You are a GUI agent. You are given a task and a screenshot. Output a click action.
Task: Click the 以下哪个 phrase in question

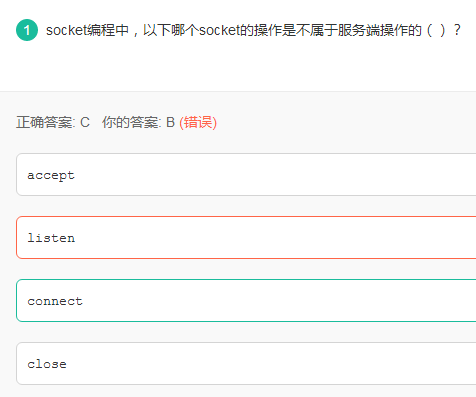[x=171, y=30]
